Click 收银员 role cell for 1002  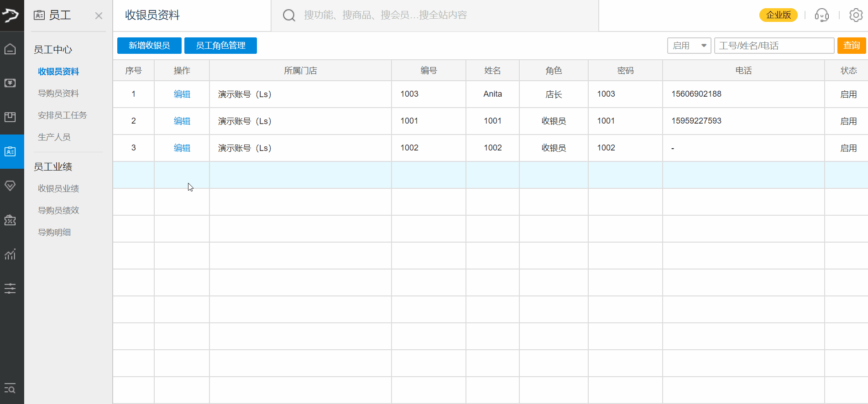point(554,148)
